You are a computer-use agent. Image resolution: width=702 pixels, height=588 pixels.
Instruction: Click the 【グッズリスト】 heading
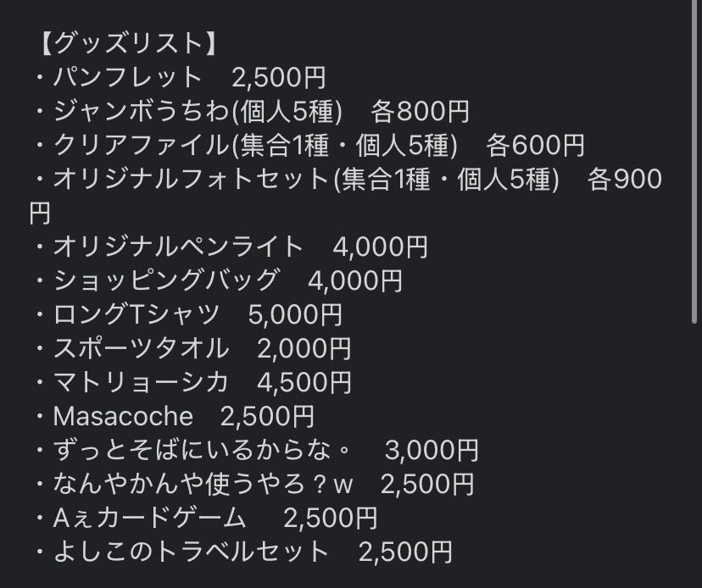pyautogui.click(x=127, y=44)
